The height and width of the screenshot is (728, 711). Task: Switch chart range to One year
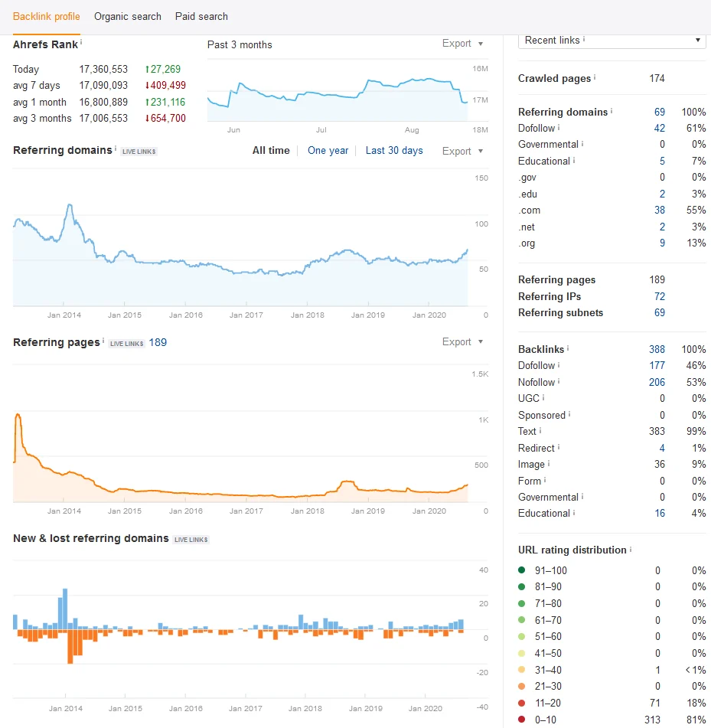(328, 151)
